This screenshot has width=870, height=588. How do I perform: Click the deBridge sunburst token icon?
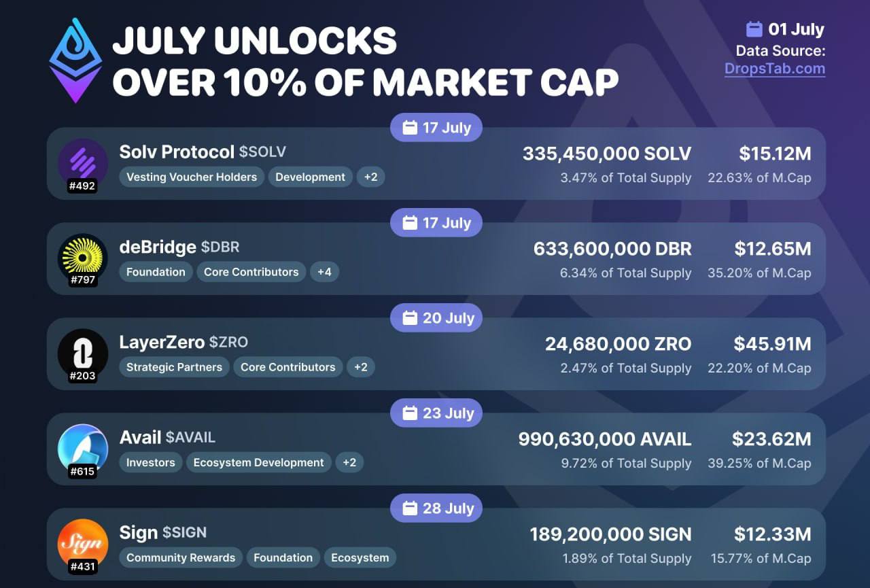(83, 258)
